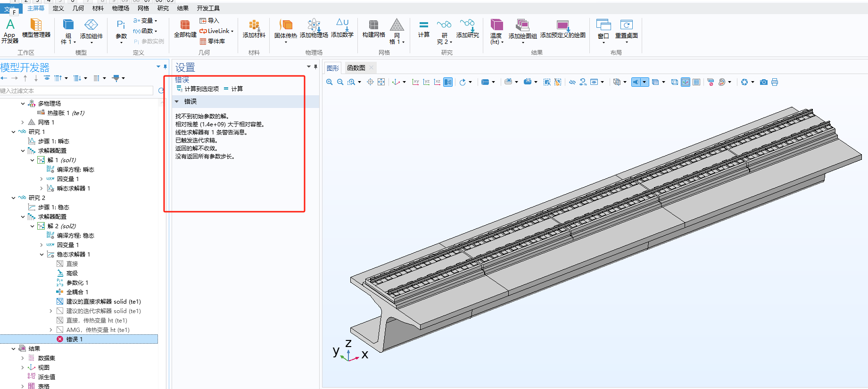Image resolution: width=868 pixels, height=389 pixels.
Task: Switch to the xz view
Action: (x=437, y=82)
